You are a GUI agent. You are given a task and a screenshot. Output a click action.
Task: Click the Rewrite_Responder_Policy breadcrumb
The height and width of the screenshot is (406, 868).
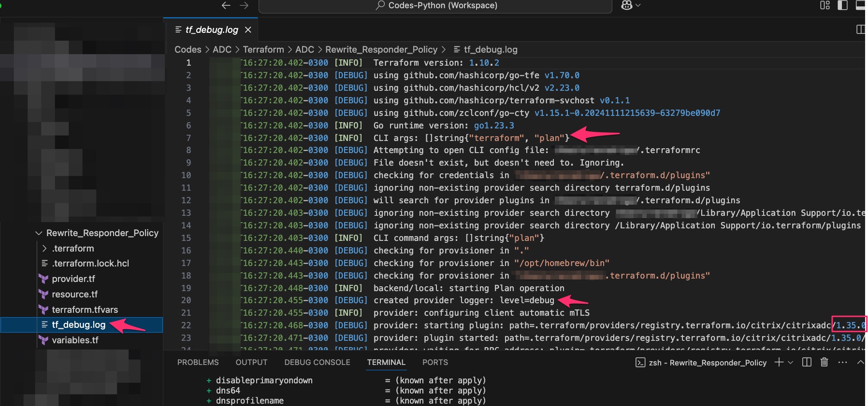pos(381,50)
